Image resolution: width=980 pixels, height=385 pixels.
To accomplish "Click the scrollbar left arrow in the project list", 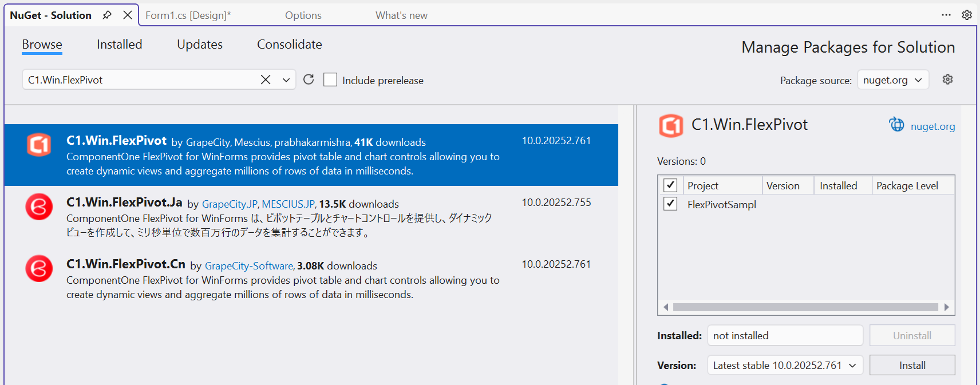I will point(666,307).
